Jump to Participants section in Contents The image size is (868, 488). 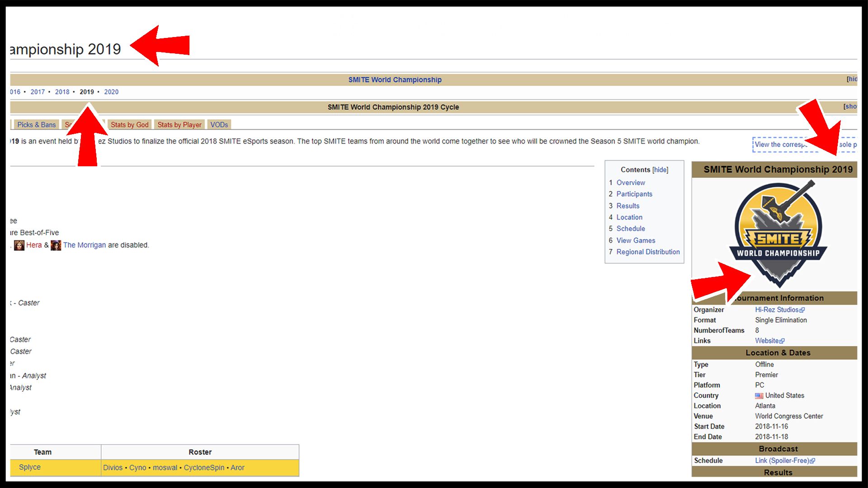[634, 194]
